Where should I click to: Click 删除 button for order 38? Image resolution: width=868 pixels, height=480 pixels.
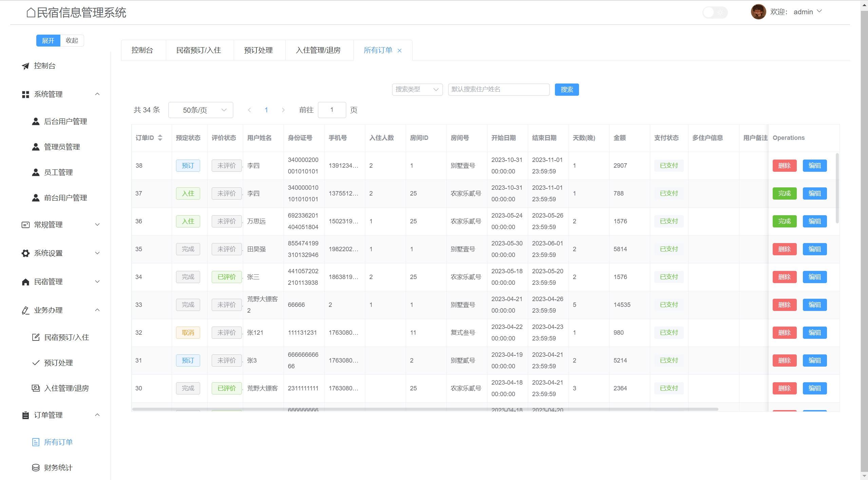tap(784, 166)
